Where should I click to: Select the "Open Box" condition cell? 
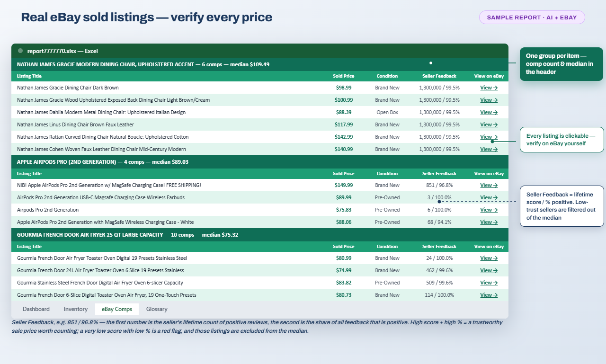[x=387, y=112]
